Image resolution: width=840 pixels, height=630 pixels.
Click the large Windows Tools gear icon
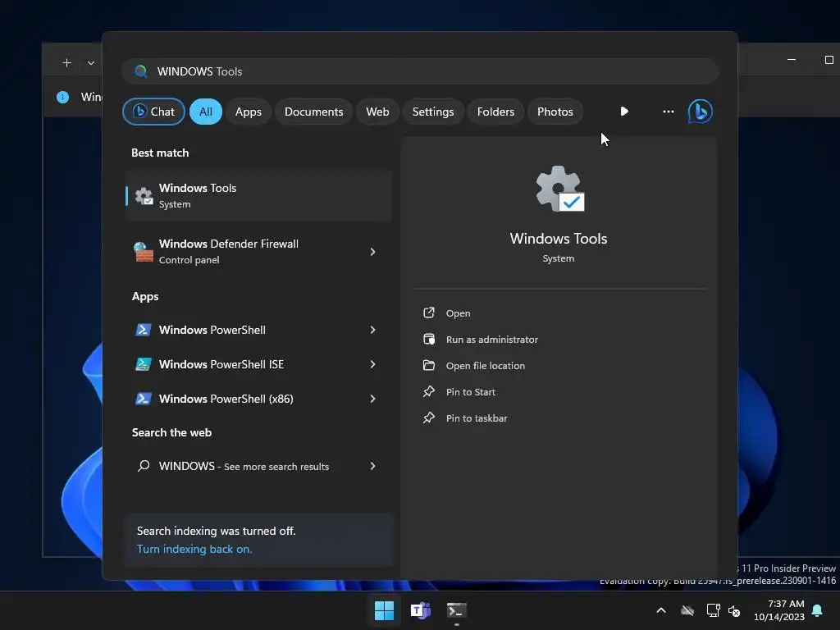coord(559,189)
